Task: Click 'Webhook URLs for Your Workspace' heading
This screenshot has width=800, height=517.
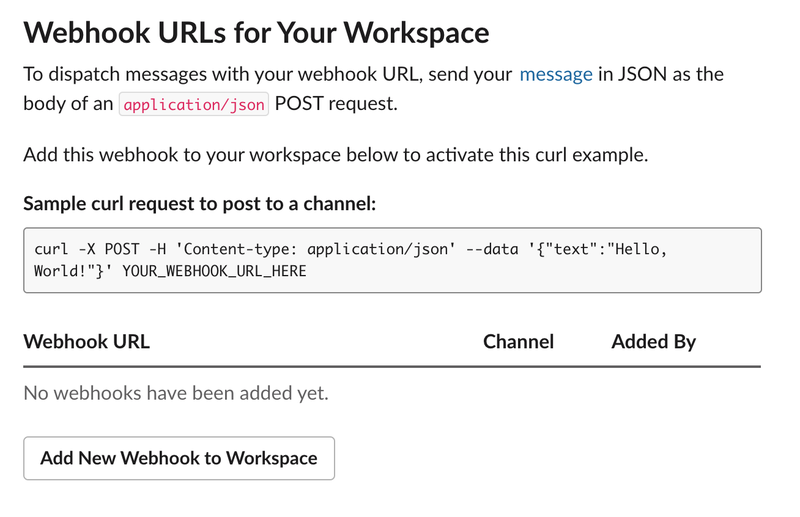Action: point(256,33)
